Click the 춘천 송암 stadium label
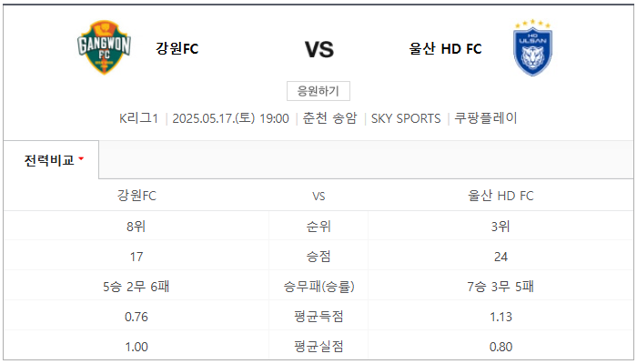The height and width of the screenshot is (364, 637). (329, 118)
